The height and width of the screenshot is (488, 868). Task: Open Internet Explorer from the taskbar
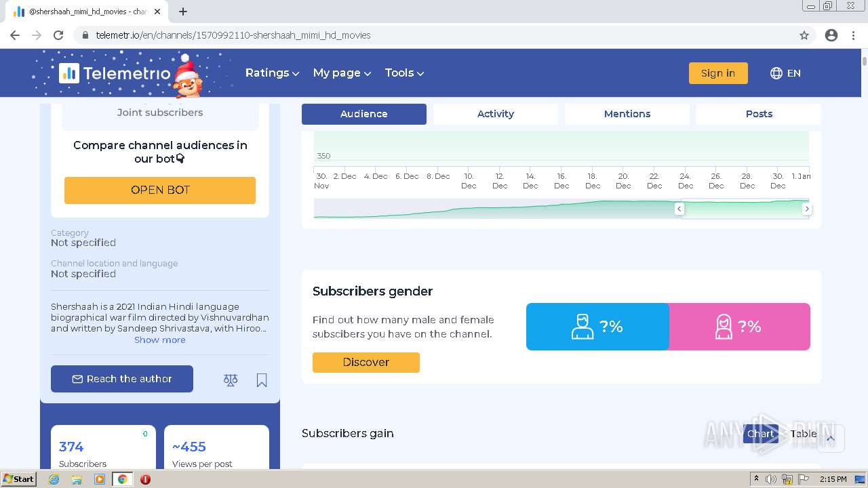tap(54, 479)
